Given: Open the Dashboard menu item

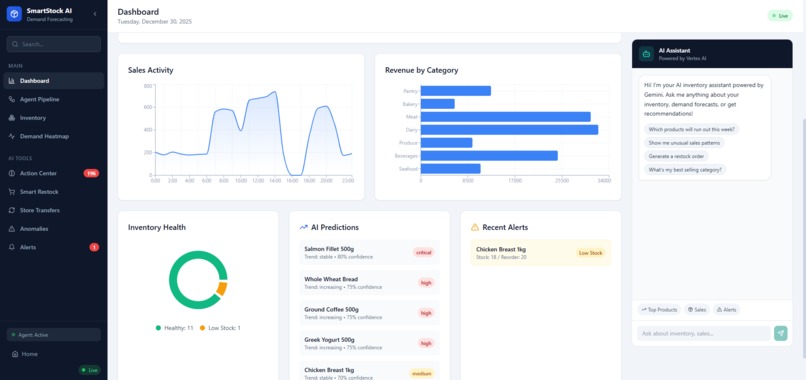Looking at the screenshot, I should [53, 81].
